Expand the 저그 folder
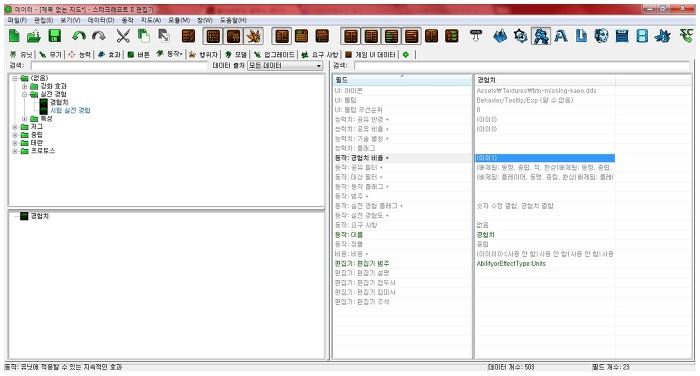Viewport: 700px width, 376px height. [15, 127]
